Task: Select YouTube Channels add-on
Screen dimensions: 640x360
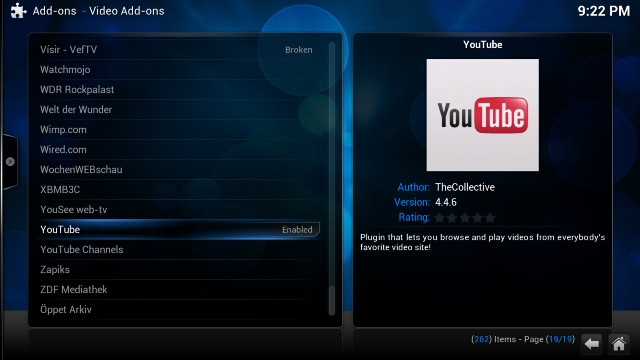Action: pos(180,249)
